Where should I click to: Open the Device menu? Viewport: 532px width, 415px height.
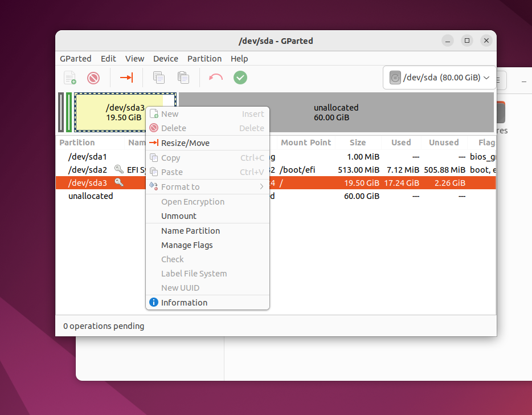[166, 59]
